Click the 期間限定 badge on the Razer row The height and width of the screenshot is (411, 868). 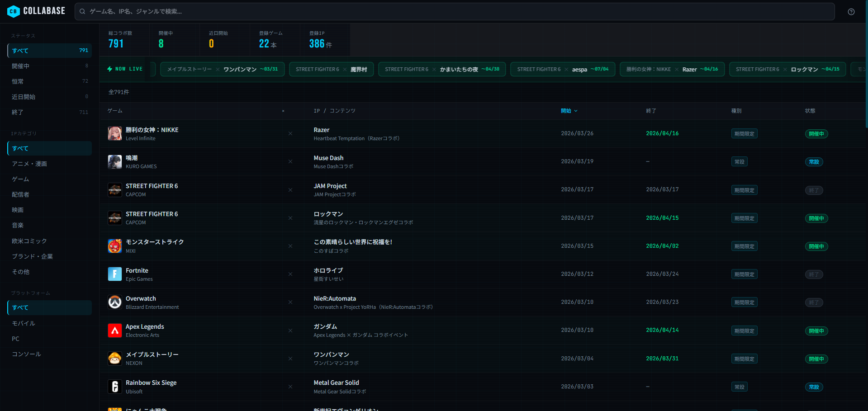coord(744,133)
